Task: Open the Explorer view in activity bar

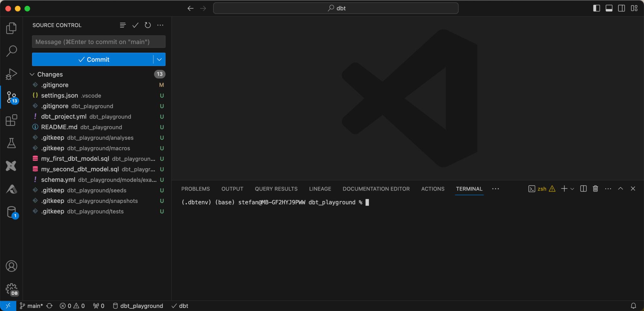Action: click(x=11, y=28)
